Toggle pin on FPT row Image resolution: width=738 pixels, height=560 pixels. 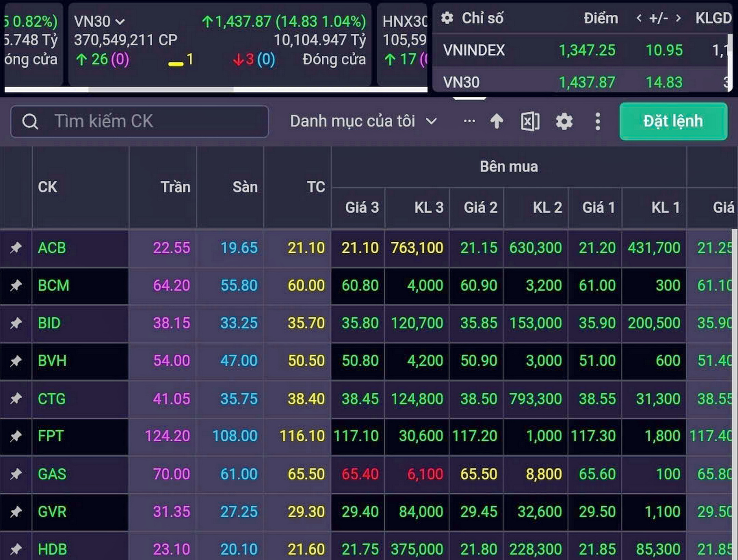pyautogui.click(x=16, y=436)
